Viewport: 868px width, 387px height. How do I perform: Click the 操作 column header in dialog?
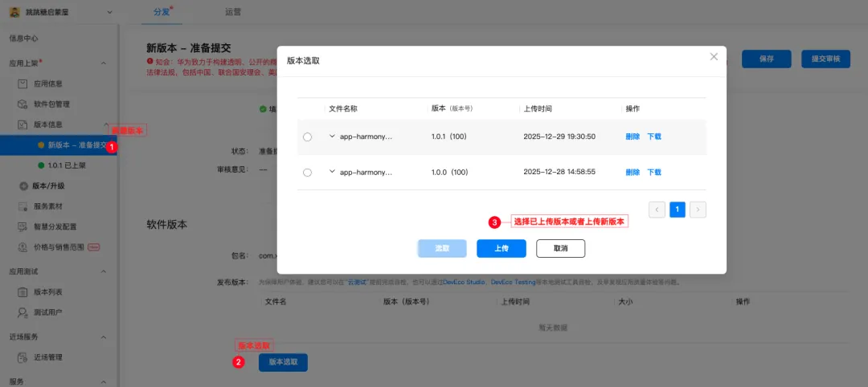coord(633,108)
